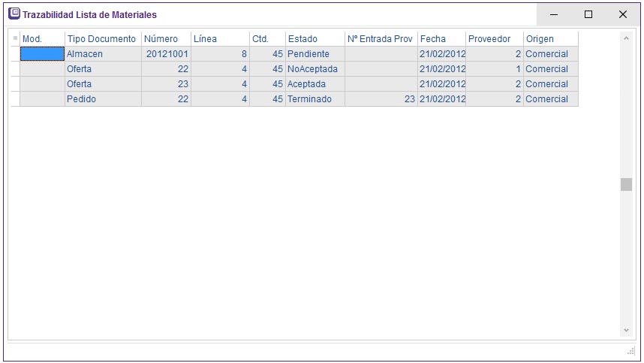Maximize the Trazabilidad Lista de Materiales window
644x363 pixels.
tap(588, 14)
